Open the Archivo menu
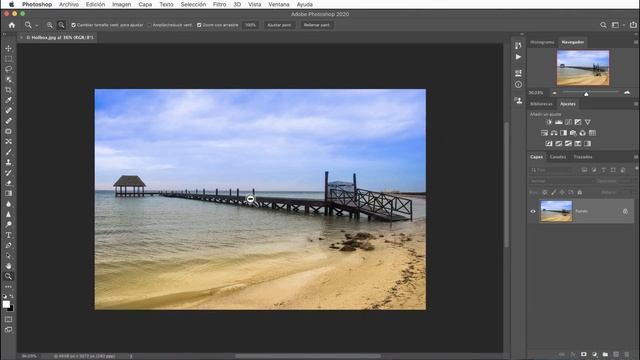Screen dimensions: 640x360 pos(69,4)
